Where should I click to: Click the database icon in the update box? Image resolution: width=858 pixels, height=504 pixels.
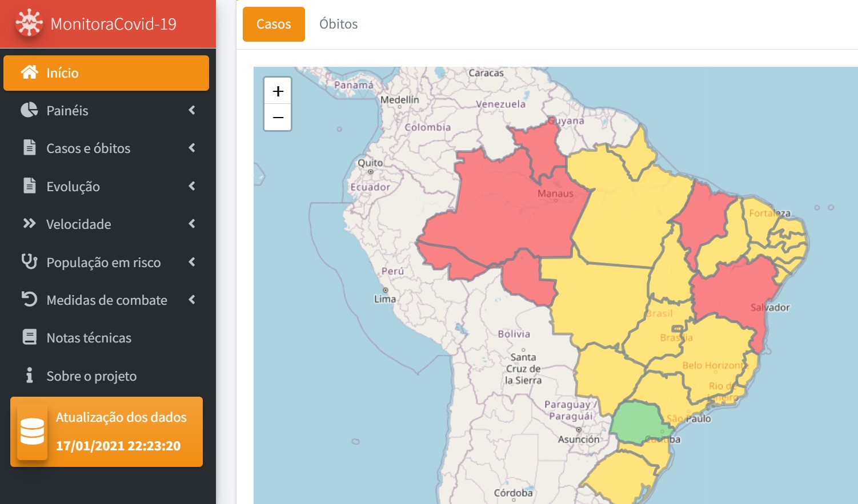point(32,432)
